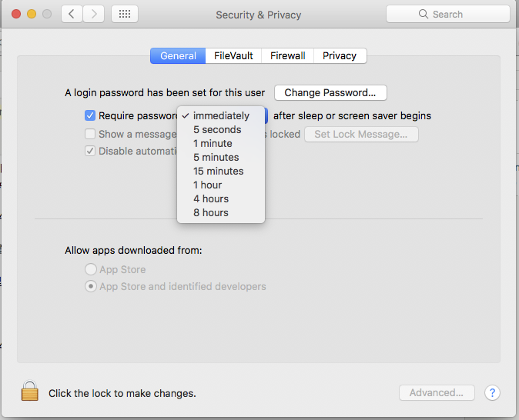Click the Change Password button

tap(330, 92)
